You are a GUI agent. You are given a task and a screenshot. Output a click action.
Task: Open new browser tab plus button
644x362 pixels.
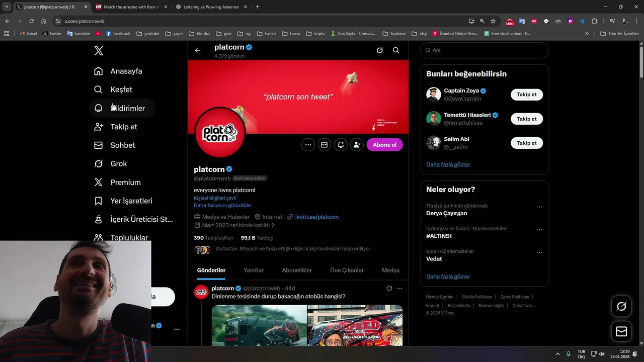tap(258, 7)
